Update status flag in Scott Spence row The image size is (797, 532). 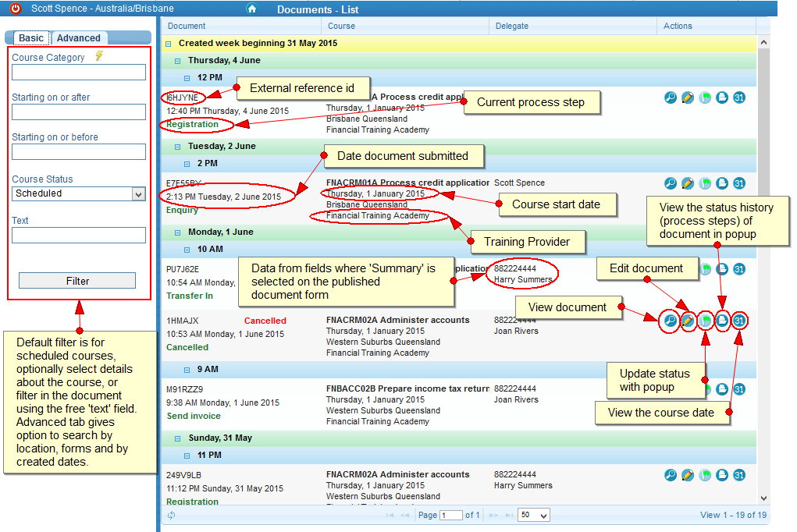point(705,183)
